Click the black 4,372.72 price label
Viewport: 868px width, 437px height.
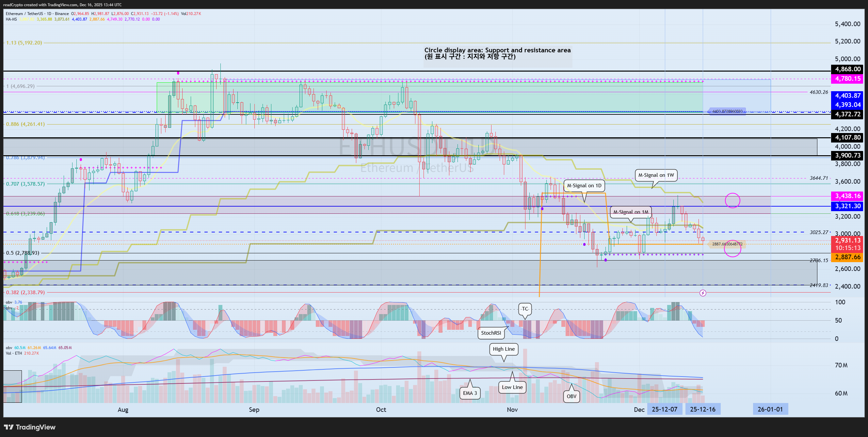(x=847, y=114)
